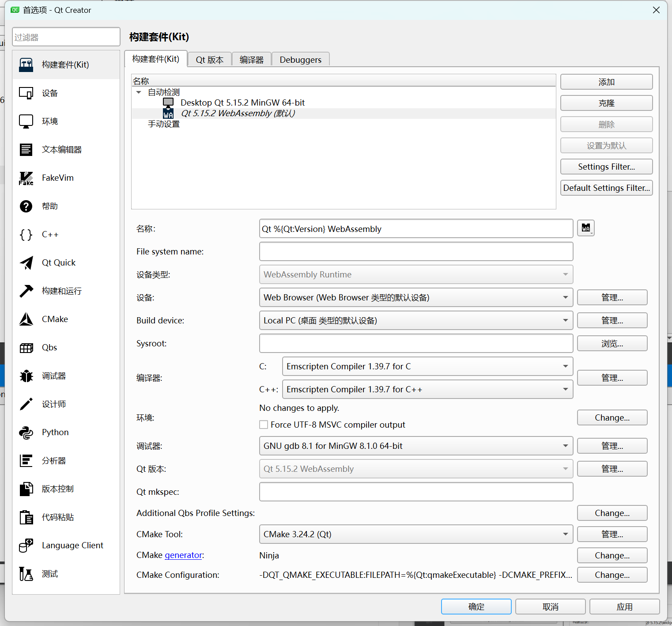
Task: Click Change... for CMake Configuration
Action: 612,575
